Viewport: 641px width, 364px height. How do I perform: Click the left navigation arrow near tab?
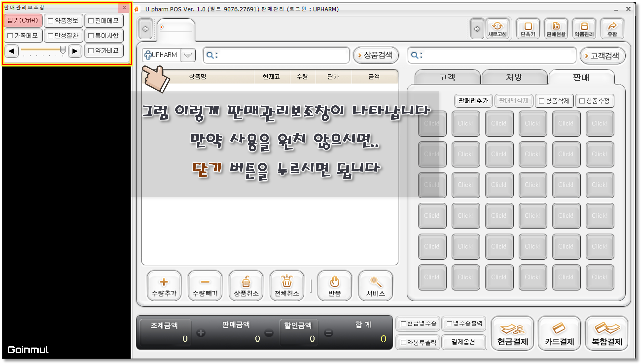coord(145,29)
